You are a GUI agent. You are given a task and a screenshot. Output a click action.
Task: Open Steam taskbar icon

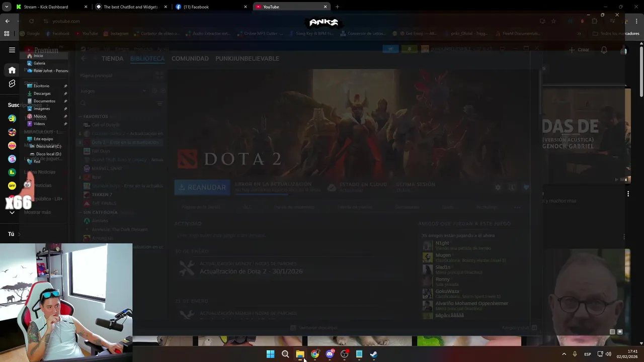pyautogui.click(x=374, y=354)
